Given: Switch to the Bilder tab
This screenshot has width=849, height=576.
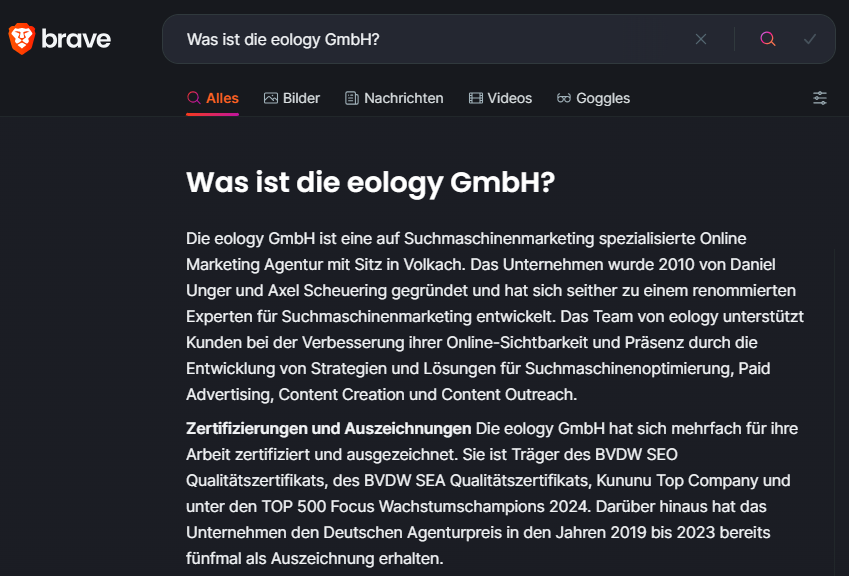Looking at the screenshot, I should point(292,98).
